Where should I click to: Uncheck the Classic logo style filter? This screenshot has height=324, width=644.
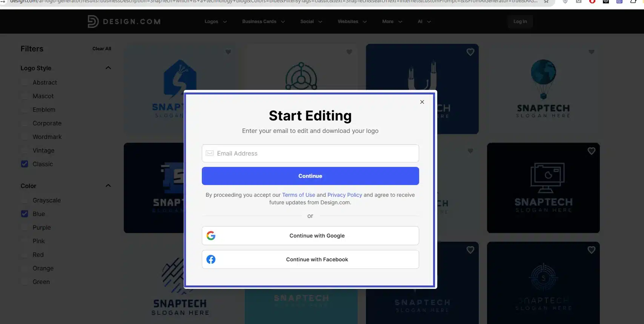[x=25, y=164]
